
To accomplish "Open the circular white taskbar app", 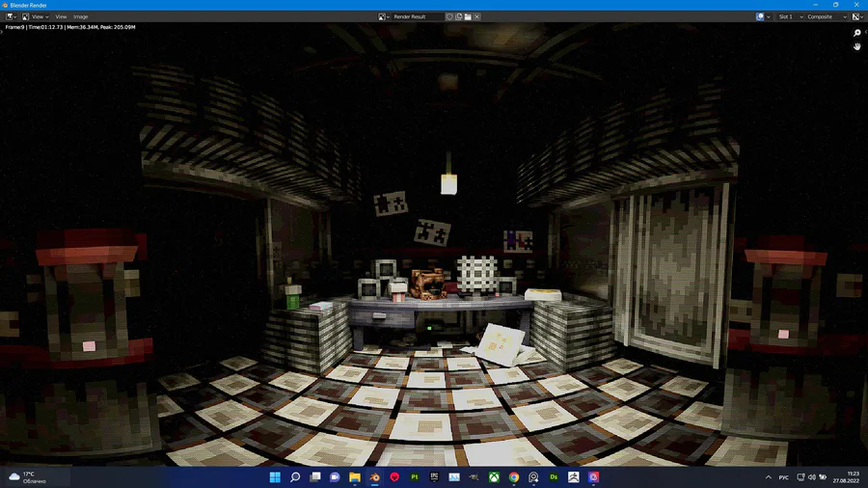I will pyautogui.click(x=533, y=477).
